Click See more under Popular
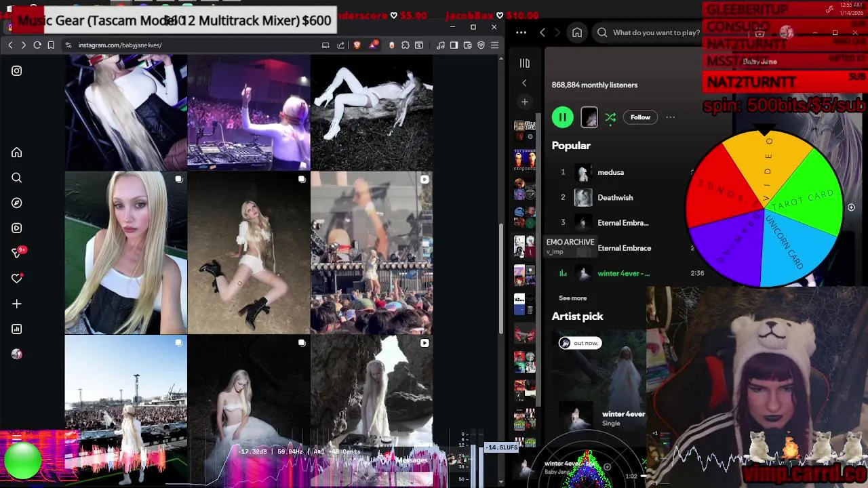 572,298
